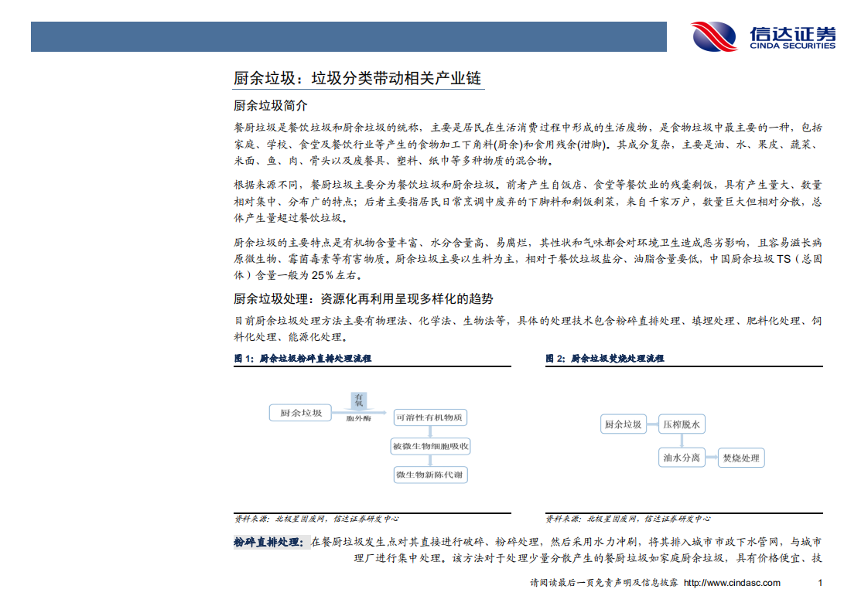This screenshot has width=868, height=613.
Task: Expand the 图 1 caption area
Action: point(303,359)
